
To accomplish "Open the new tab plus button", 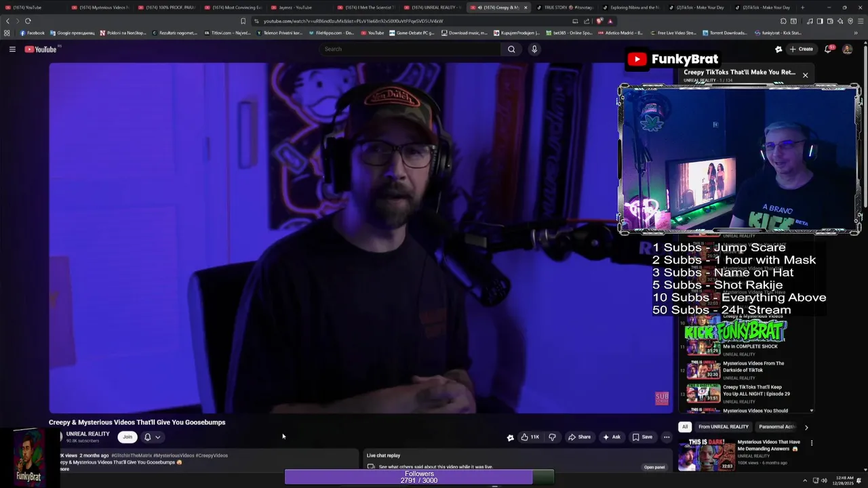I will 802,7.
